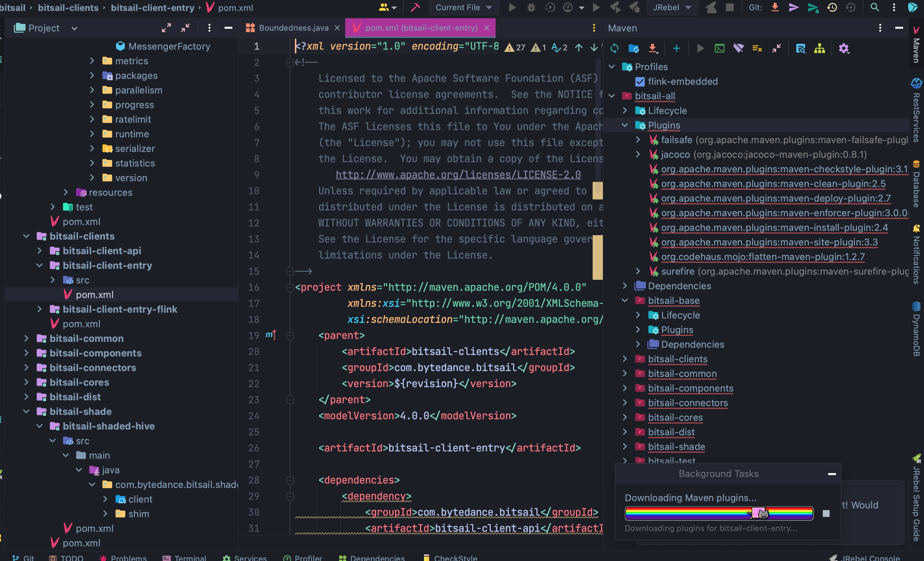The height and width of the screenshot is (561, 924).
Task: Toggle Maven offline mode
Action: tap(738, 49)
